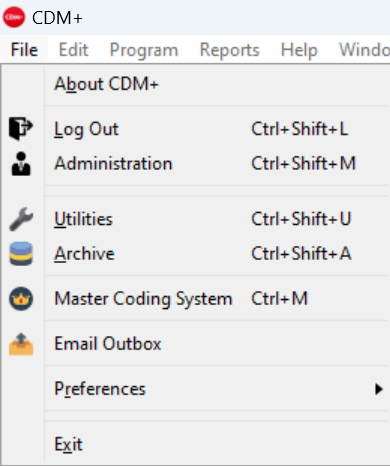Image resolution: width=390 pixels, height=466 pixels.
Task: Click the CDM+ red logo icon
Action: pyautogui.click(x=14, y=17)
